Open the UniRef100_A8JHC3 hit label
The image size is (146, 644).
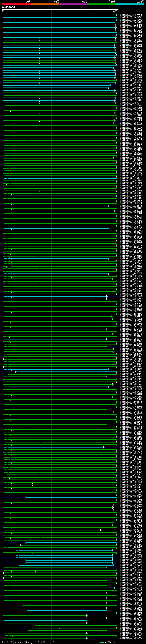point(131,15)
